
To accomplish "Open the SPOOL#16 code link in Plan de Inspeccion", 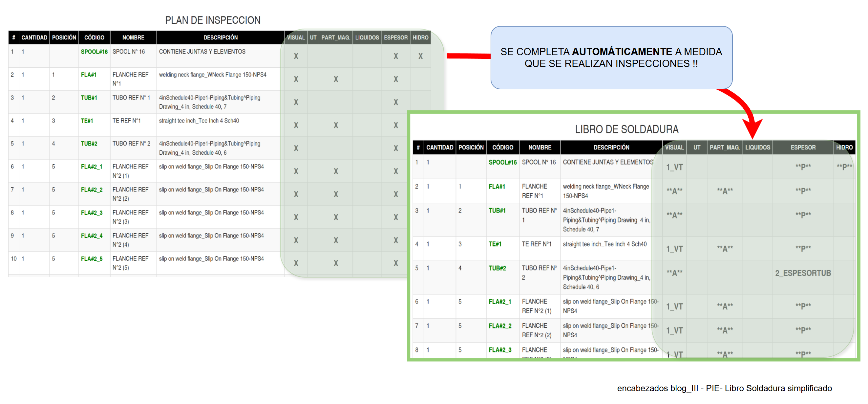I will pyautogui.click(x=94, y=52).
